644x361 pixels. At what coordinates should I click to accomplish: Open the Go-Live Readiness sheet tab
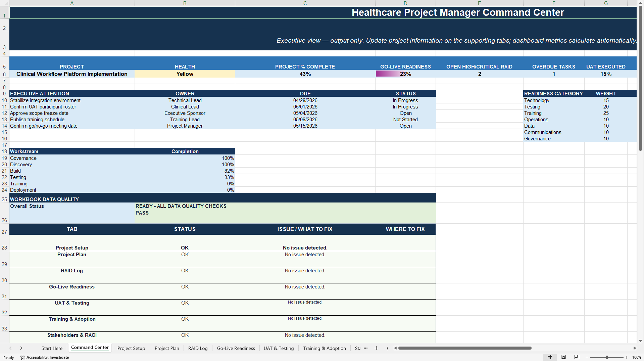(x=236, y=348)
